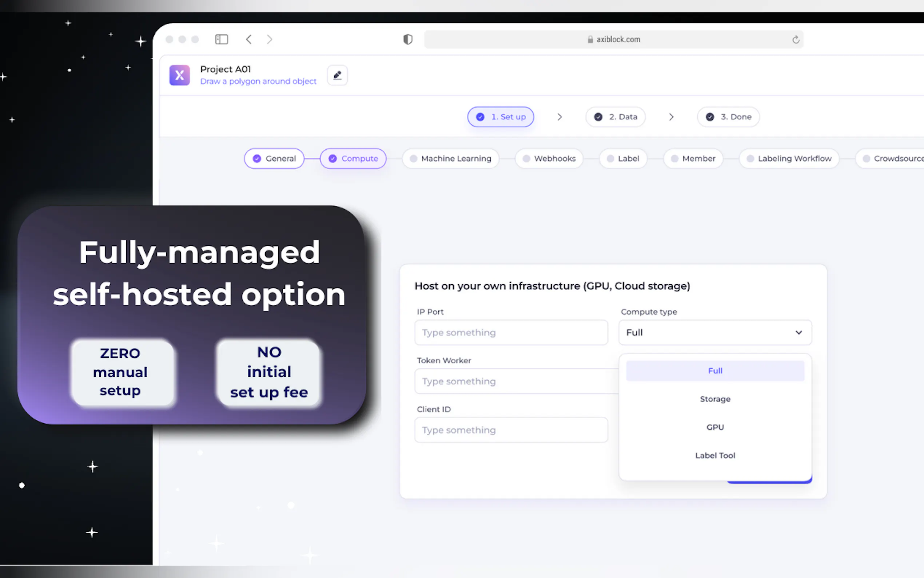Expand the Compute type dropdown
The width and height of the screenshot is (924, 578).
pos(715,333)
